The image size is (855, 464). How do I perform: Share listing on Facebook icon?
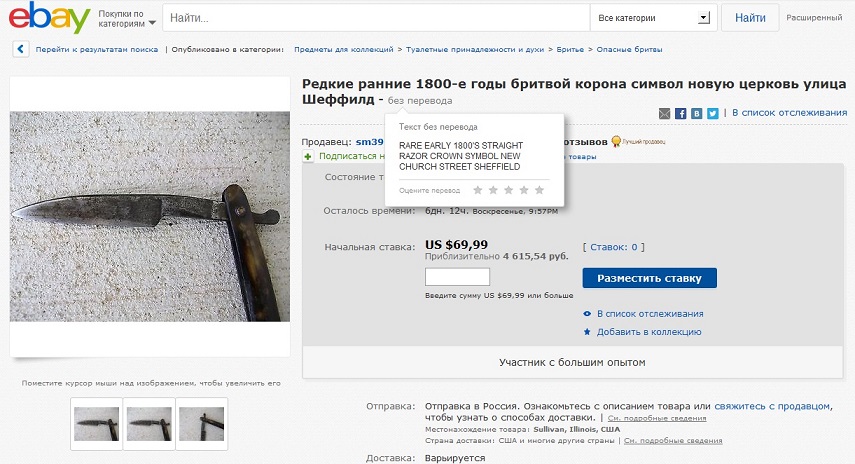pos(681,113)
